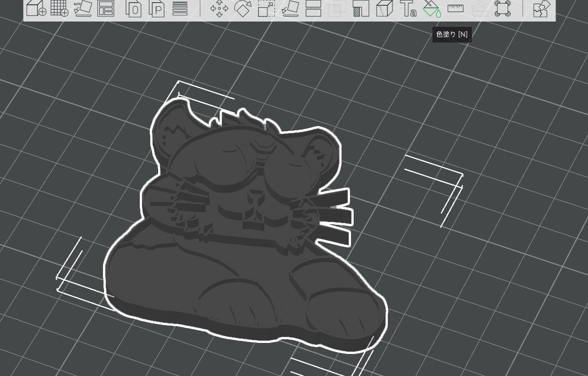The height and width of the screenshot is (376, 588).
Task: Activate the green Color painting bucket
Action: [x=431, y=8]
